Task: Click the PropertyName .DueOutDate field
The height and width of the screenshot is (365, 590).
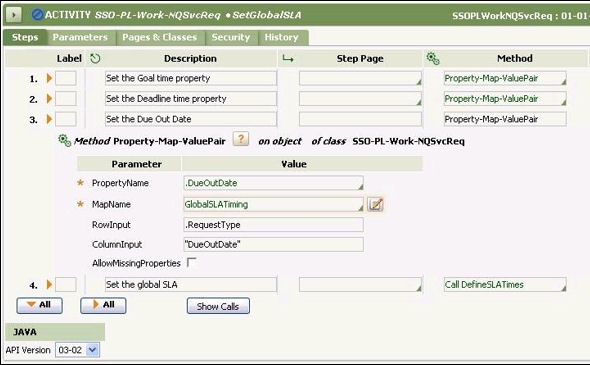Action: [274, 183]
